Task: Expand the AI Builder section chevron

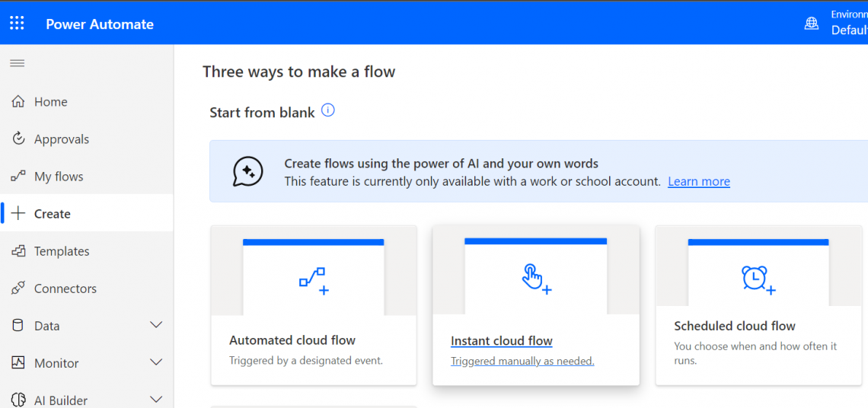Action: coord(156,399)
